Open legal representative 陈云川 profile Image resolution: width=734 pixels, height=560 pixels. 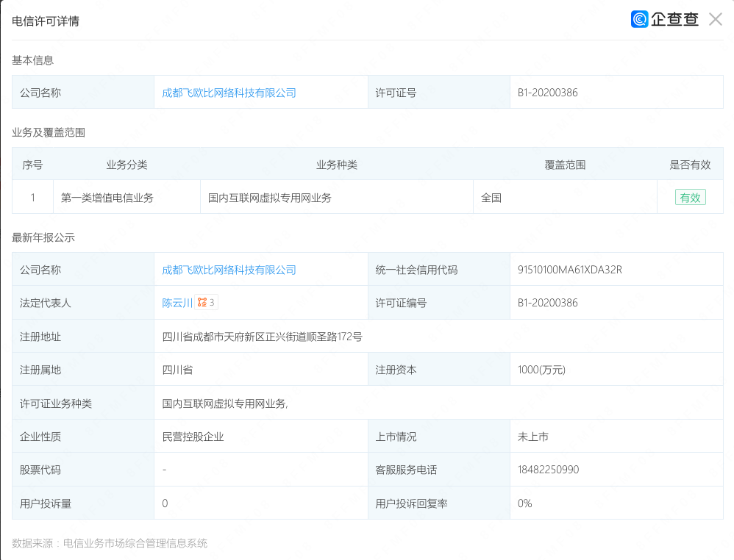point(177,303)
